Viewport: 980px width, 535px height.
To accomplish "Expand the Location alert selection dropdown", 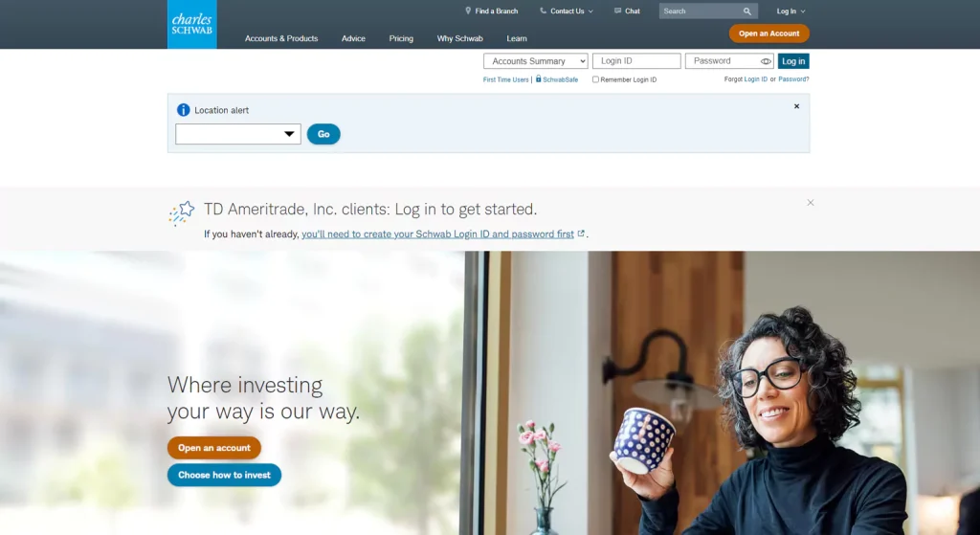I will (238, 134).
